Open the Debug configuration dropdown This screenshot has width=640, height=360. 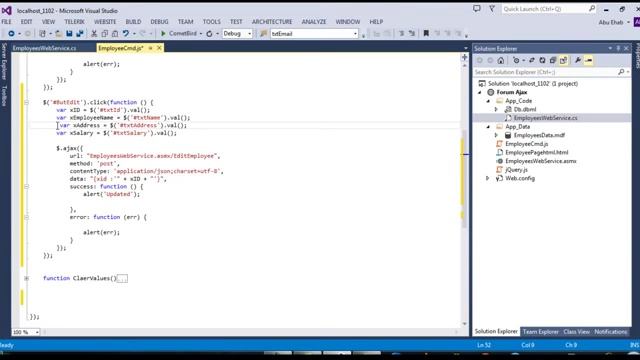click(x=249, y=34)
